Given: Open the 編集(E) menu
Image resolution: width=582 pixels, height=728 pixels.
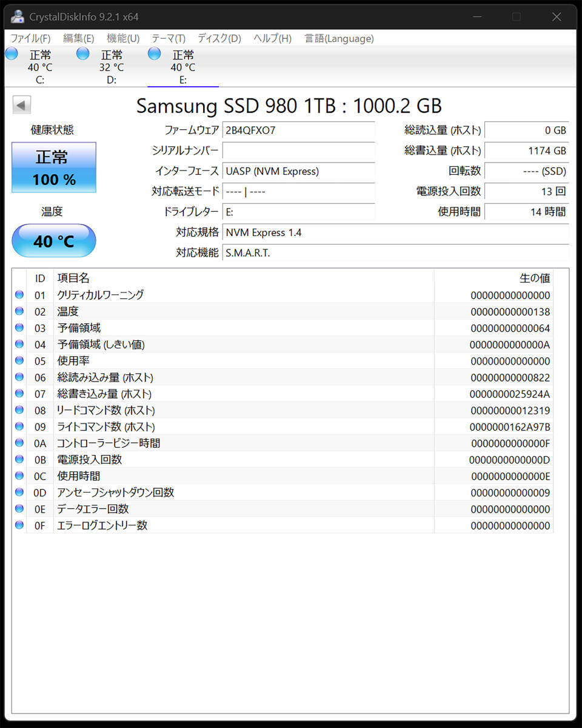Looking at the screenshot, I should click(x=78, y=38).
